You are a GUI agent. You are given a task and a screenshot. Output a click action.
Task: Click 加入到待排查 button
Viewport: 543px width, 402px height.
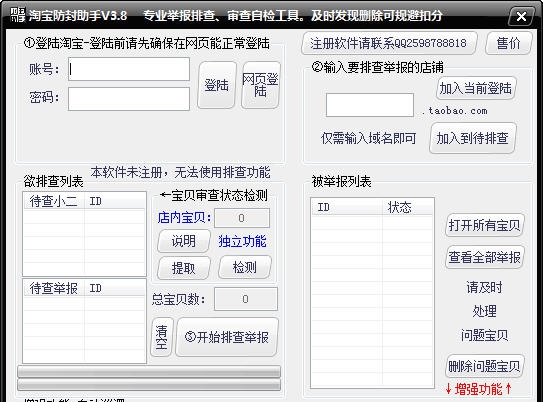[473, 139]
